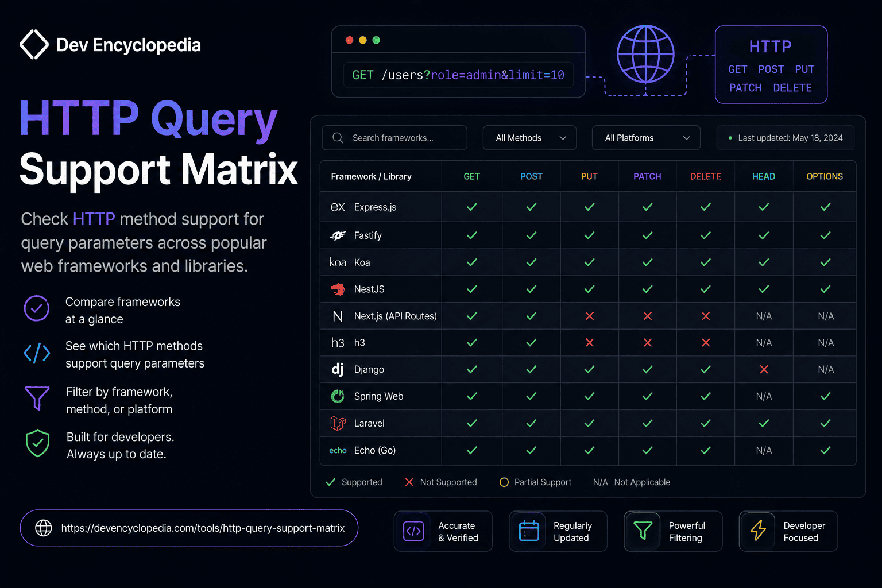882x588 pixels.
Task: Click the green shield check icon
Action: pyautogui.click(x=38, y=443)
